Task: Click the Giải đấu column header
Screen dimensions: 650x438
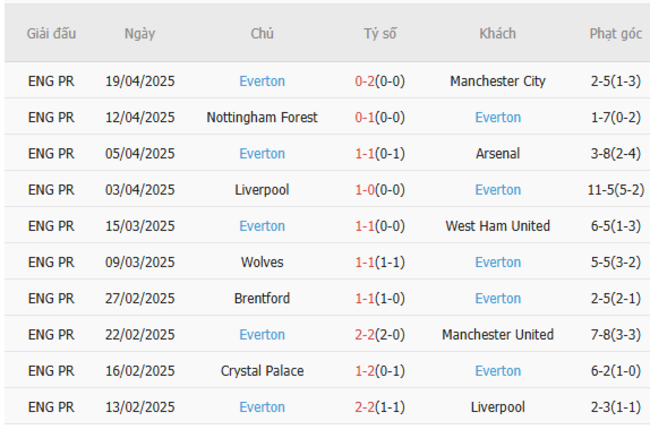Action: [x=51, y=33]
